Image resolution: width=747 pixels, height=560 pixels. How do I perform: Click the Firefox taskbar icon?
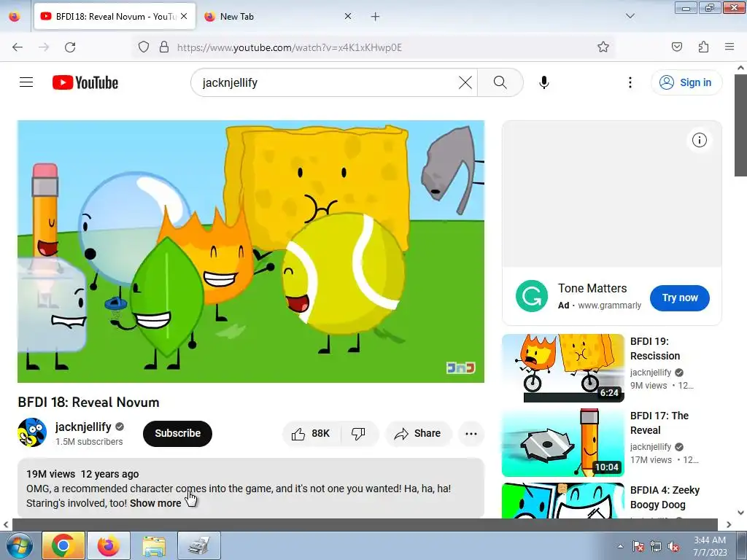(x=109, y=545)
